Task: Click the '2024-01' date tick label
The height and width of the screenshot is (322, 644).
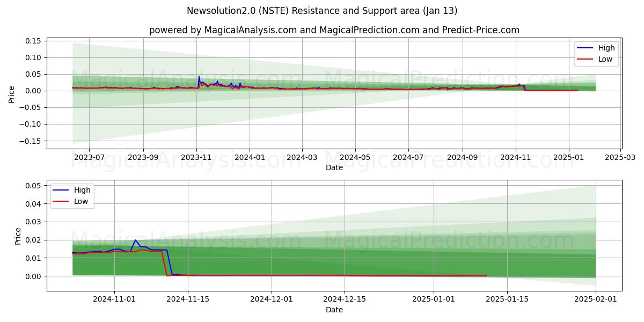Action: [250, 158]
